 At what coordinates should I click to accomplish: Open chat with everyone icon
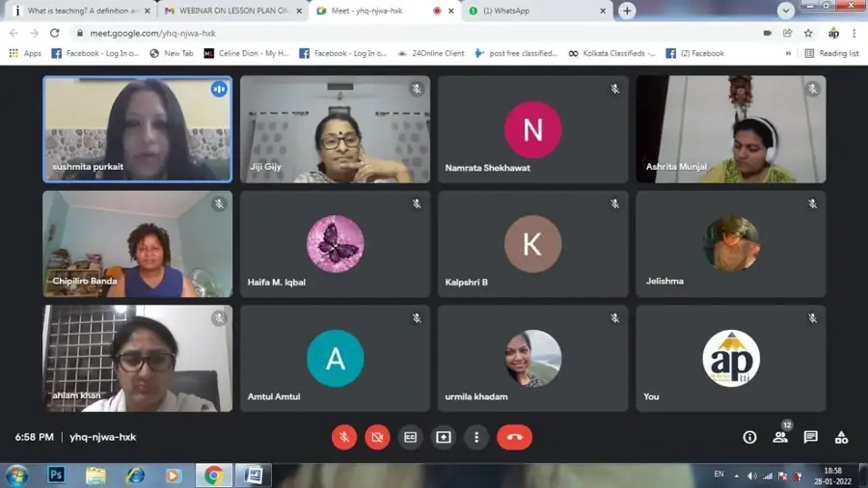[810, 437]
